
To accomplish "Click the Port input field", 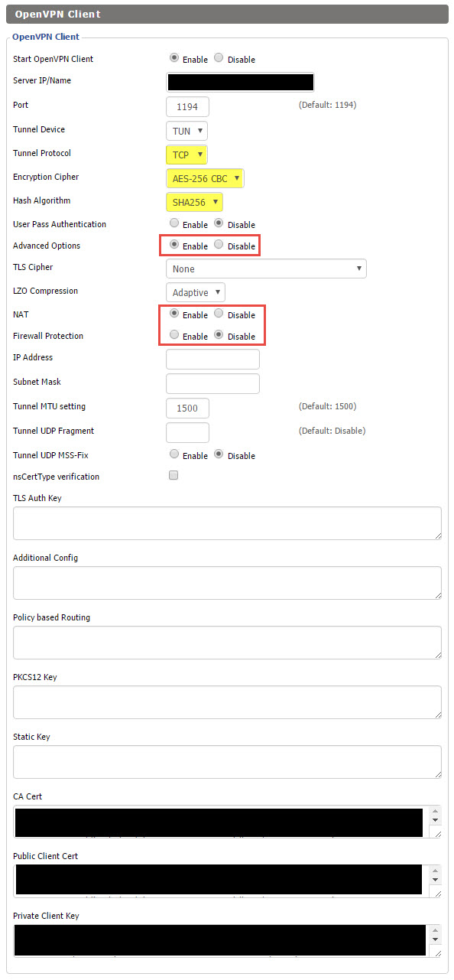I will [187, 106].
